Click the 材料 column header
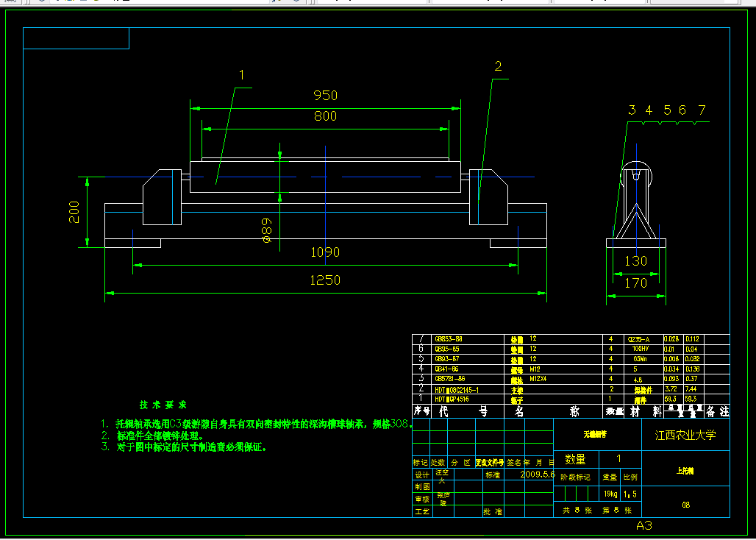Image resolution: width=756 pixels, height=540 pixels. 643,411
